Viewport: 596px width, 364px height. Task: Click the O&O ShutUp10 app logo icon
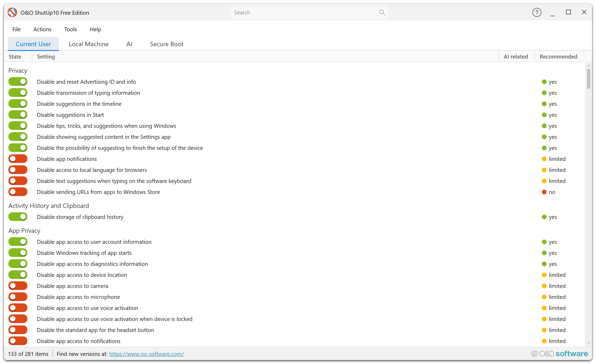click(x=12, y=12)
